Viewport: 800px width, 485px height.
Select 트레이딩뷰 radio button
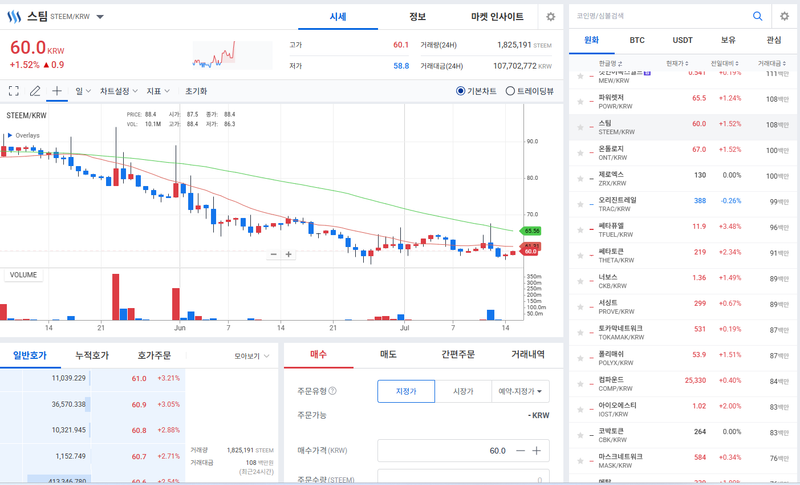coord(510,91)
